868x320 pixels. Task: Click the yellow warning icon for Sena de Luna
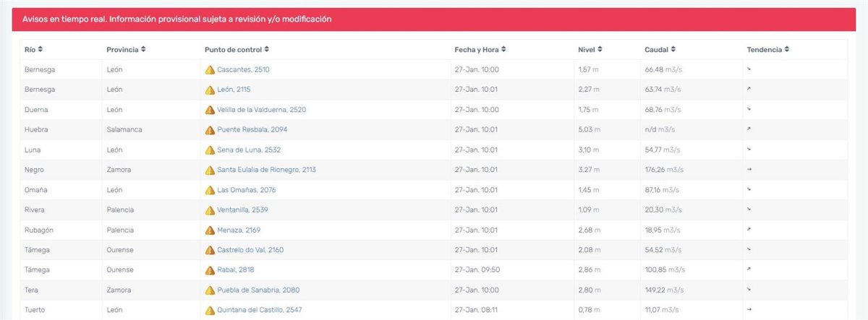(210, 150)
